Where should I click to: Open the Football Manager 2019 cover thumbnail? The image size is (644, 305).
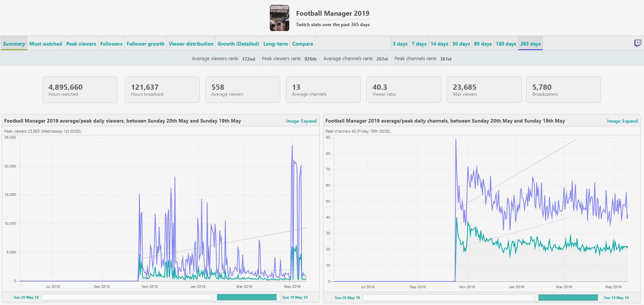tap(280, 18)
